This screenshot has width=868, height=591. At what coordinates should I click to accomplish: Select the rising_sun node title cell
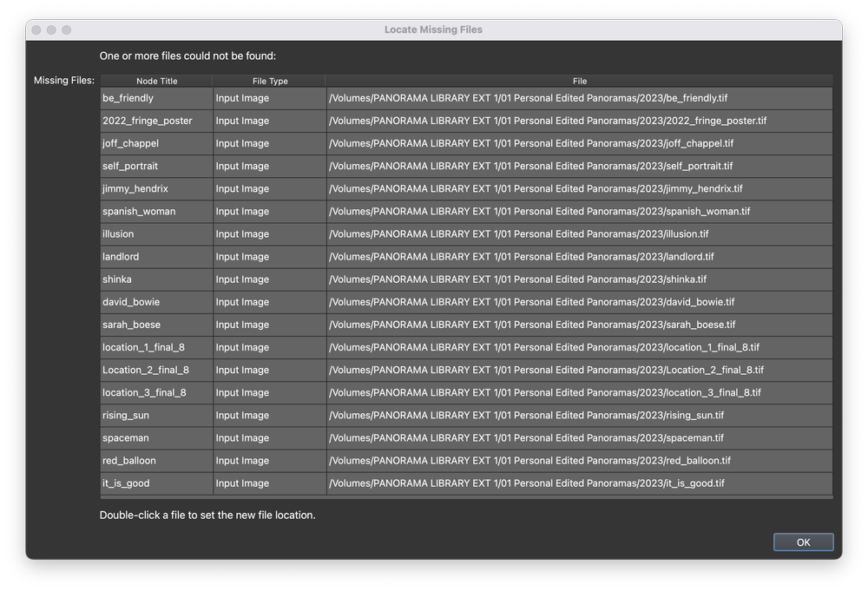coord(156,416)
